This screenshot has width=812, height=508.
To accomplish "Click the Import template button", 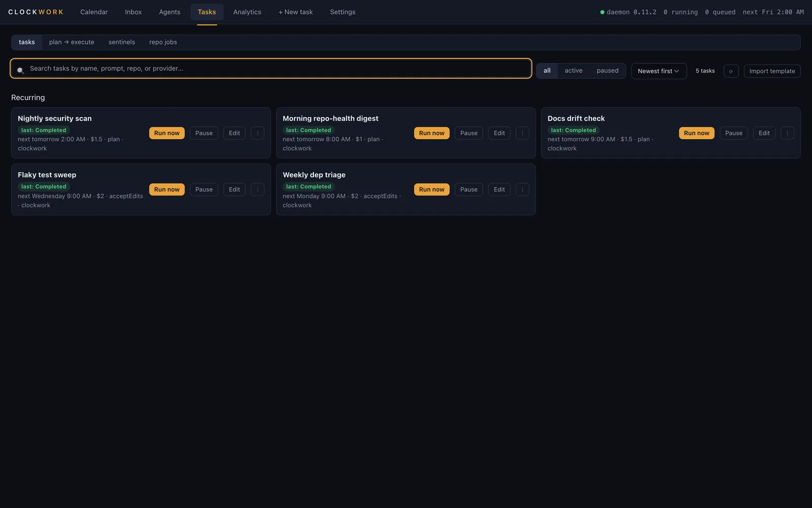I will click(772, 71).
